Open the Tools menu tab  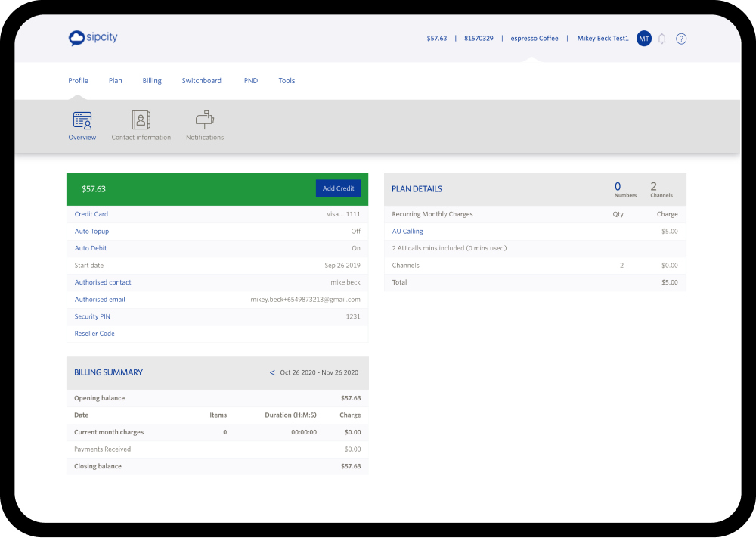(x=287, y=81)
